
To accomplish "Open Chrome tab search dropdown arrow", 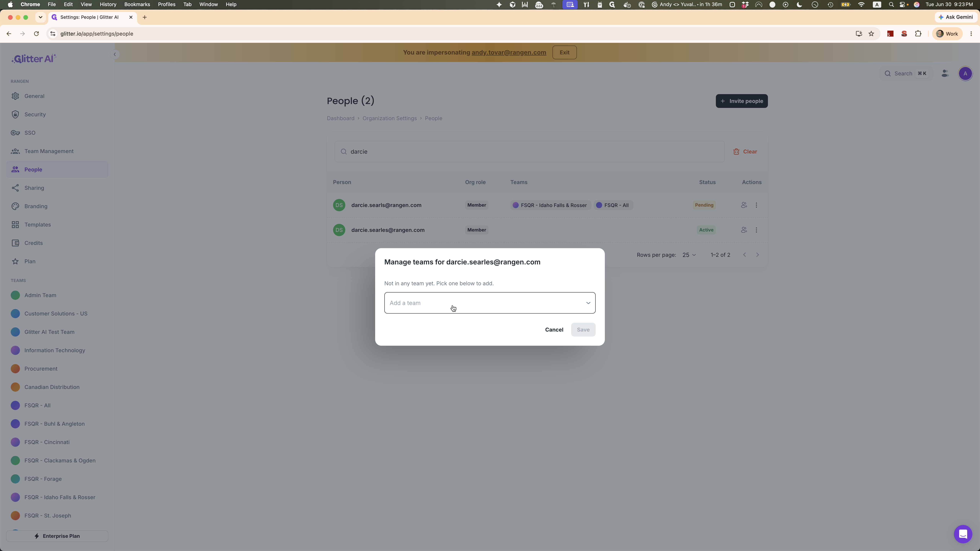I will [40, 17].
